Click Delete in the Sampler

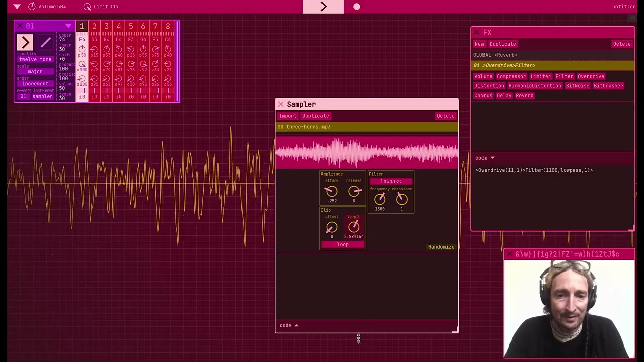[445, 116]
